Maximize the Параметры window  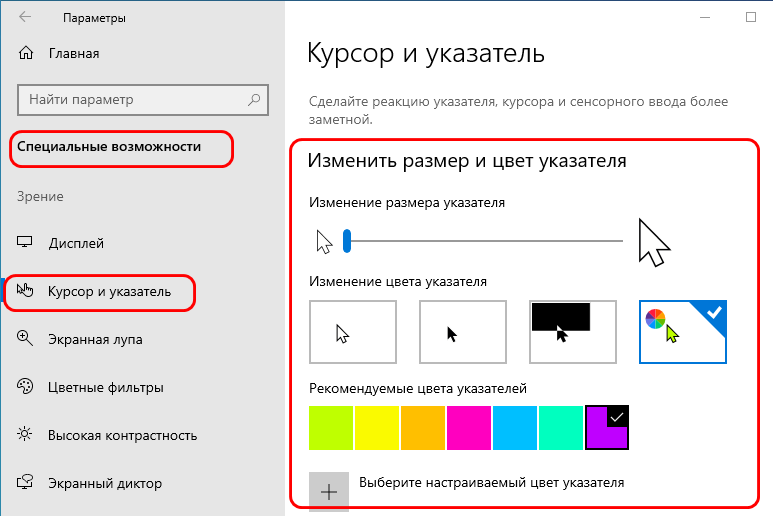point(751,17)
